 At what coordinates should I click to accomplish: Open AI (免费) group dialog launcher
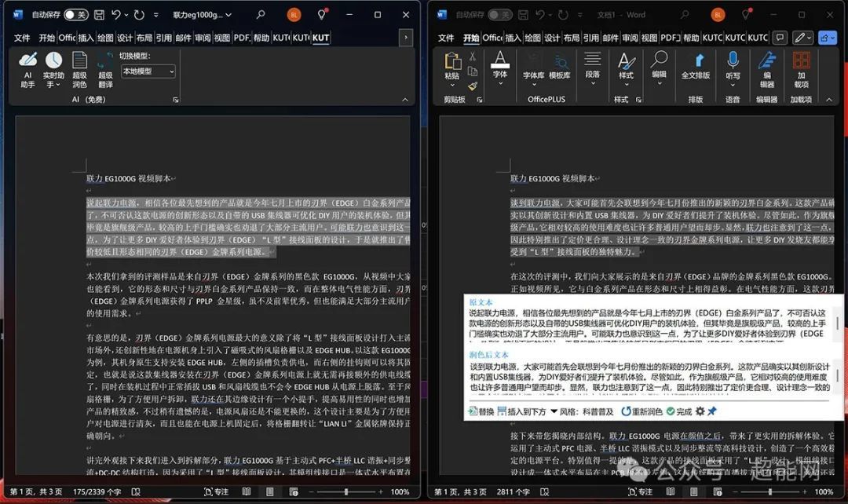[175, 100]
